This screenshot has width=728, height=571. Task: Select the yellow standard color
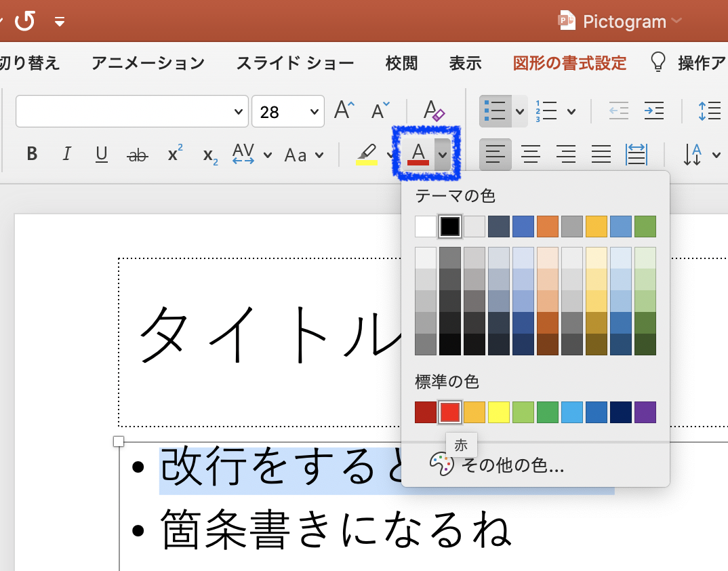click(x=499, y=412)
